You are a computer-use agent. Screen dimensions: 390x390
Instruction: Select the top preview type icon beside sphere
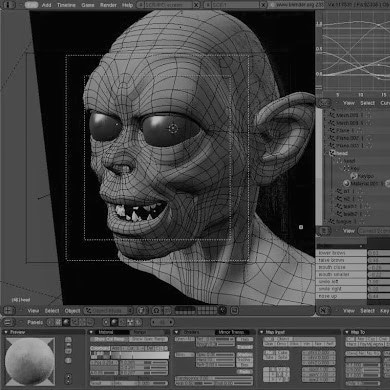(x=68, y=339)
